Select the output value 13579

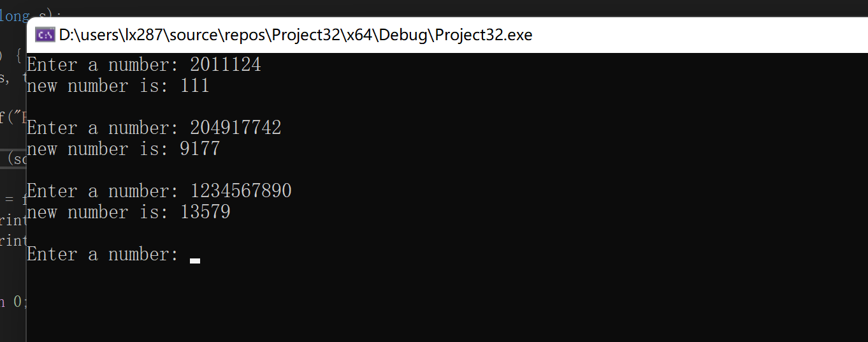point(205,212)
